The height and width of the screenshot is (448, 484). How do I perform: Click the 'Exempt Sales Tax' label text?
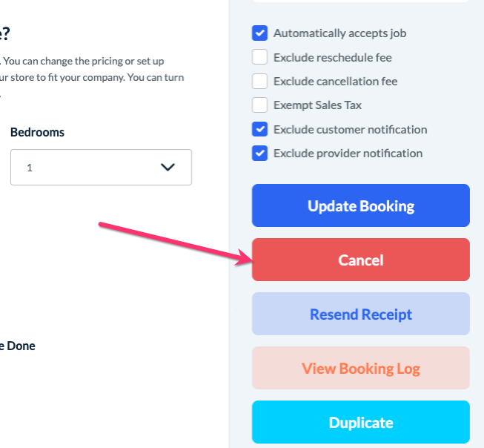(317, 105)
